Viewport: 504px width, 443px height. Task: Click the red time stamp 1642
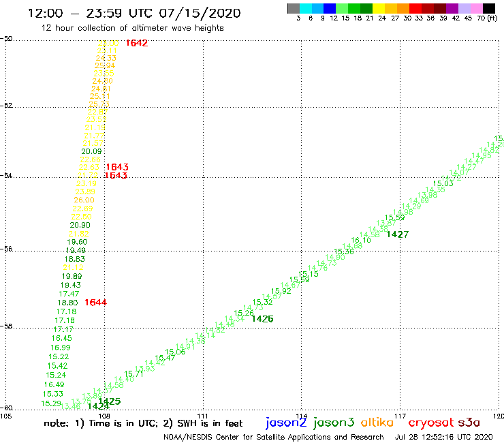137,43
